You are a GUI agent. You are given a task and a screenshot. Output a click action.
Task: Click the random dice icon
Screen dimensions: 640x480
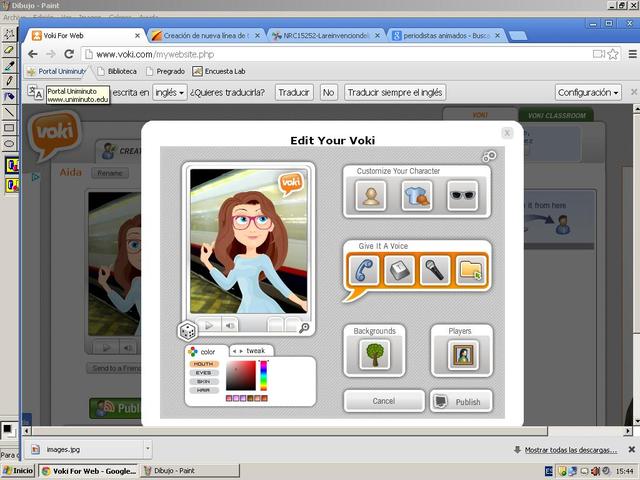(187, 331)
